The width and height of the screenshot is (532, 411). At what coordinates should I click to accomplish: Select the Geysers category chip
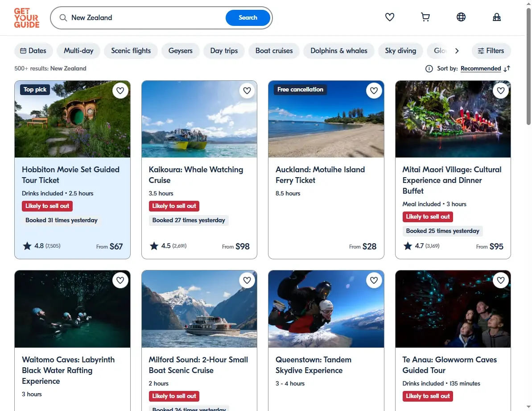click(x=181, y=51)
